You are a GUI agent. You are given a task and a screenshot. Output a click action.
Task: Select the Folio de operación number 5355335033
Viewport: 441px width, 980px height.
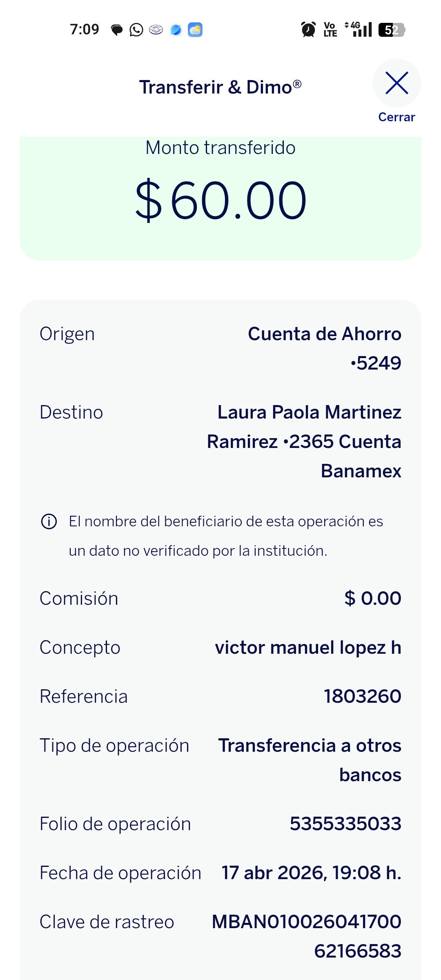coord(345,824)
